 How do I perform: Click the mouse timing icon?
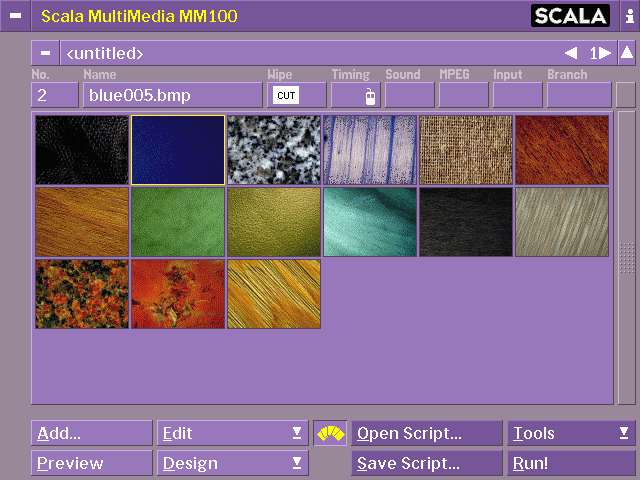pos(369,96)
